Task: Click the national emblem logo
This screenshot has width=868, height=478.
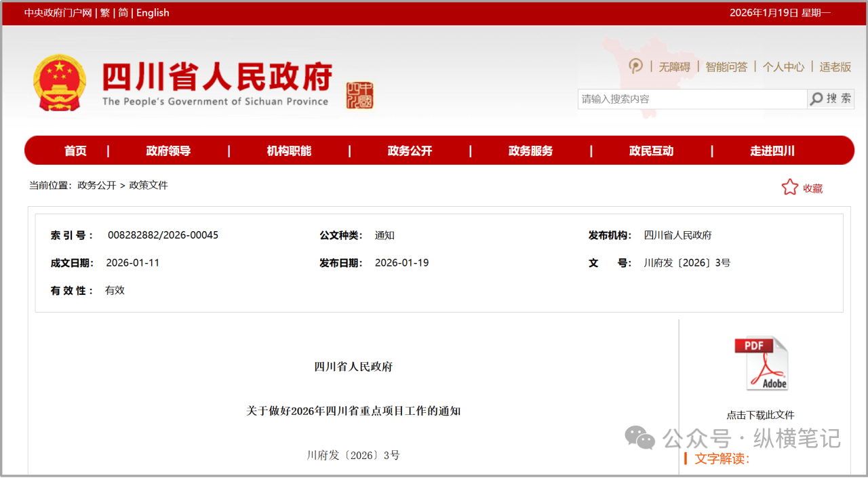Action: click(60, 83)
